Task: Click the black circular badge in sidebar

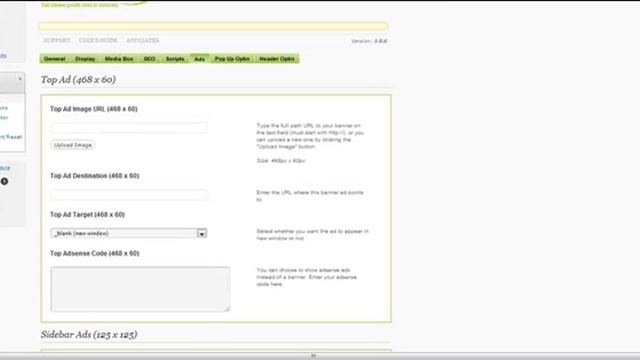Action: 4,181
